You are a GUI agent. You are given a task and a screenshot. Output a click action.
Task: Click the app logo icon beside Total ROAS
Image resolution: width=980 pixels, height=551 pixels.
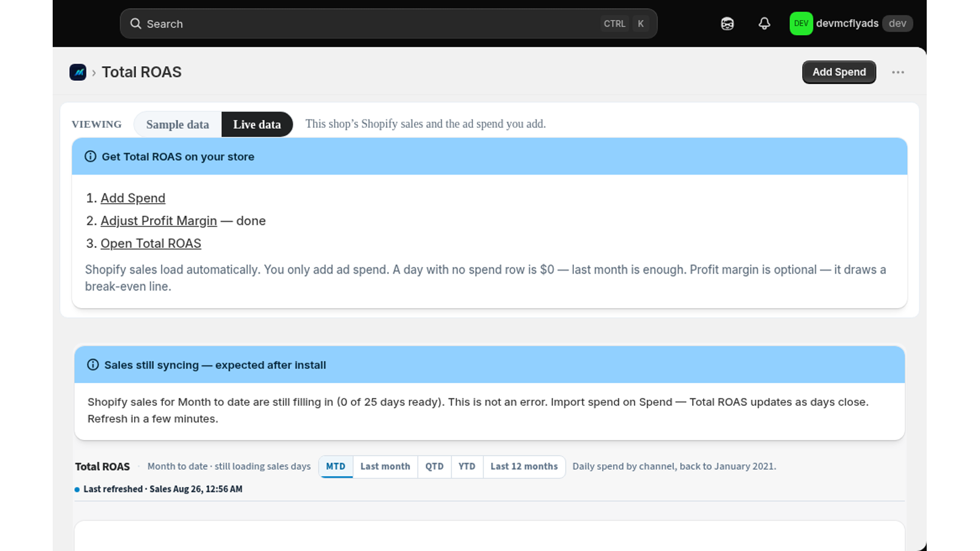(78, 72)
